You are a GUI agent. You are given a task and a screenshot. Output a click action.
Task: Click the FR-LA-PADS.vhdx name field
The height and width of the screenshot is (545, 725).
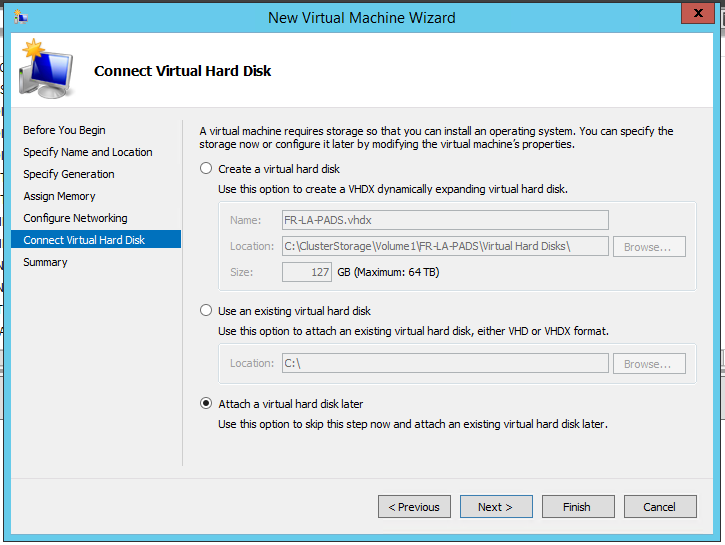tap(445, 220)
